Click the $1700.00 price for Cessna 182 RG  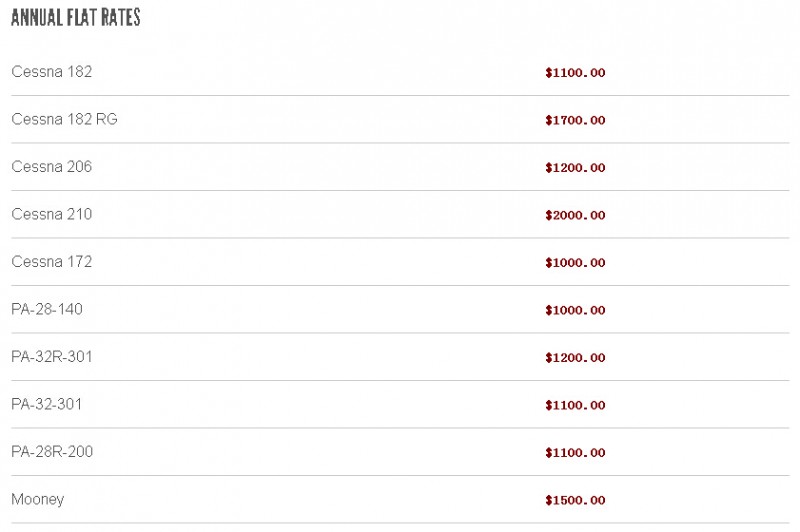click(575, 120)
